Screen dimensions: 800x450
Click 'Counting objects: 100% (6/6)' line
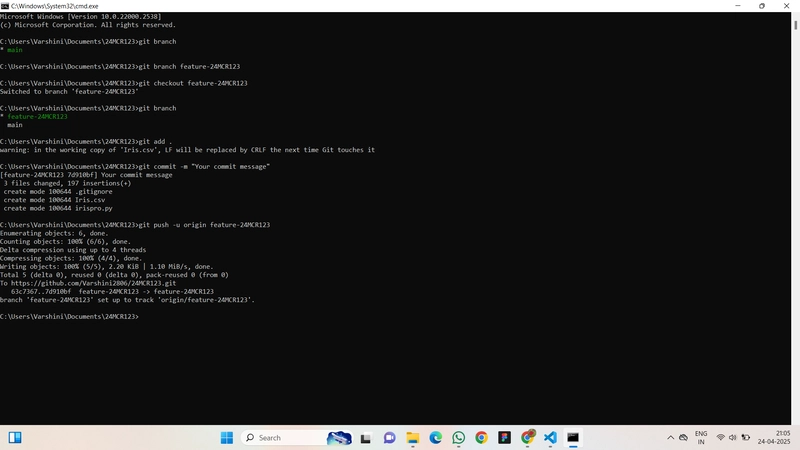[x=65, y=242]
